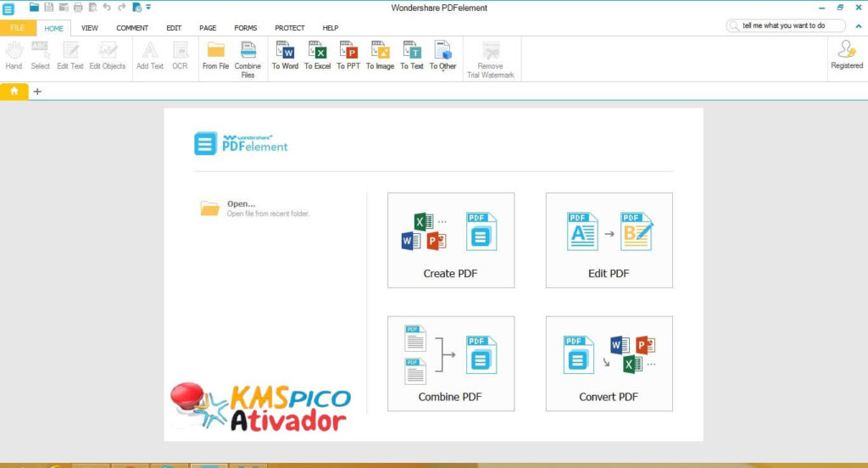Expand the To Other conversion options
Image resolution: width=868 pixels, height=468 pixels.
(442, 57)
